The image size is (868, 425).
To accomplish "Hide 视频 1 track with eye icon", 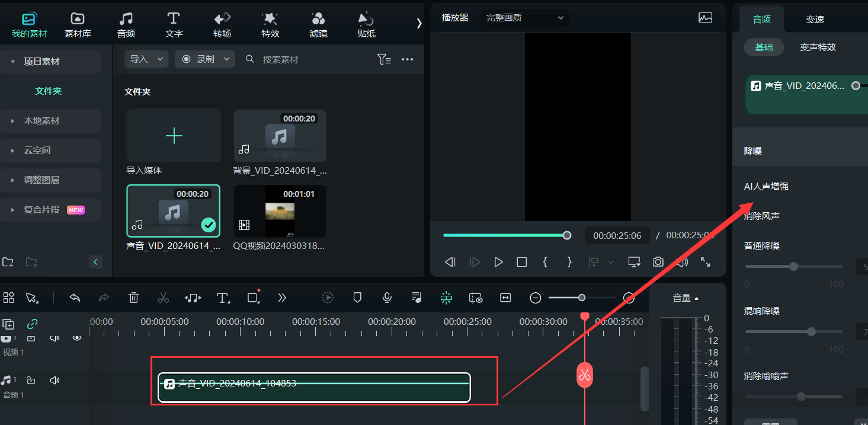I will point(77,338).
